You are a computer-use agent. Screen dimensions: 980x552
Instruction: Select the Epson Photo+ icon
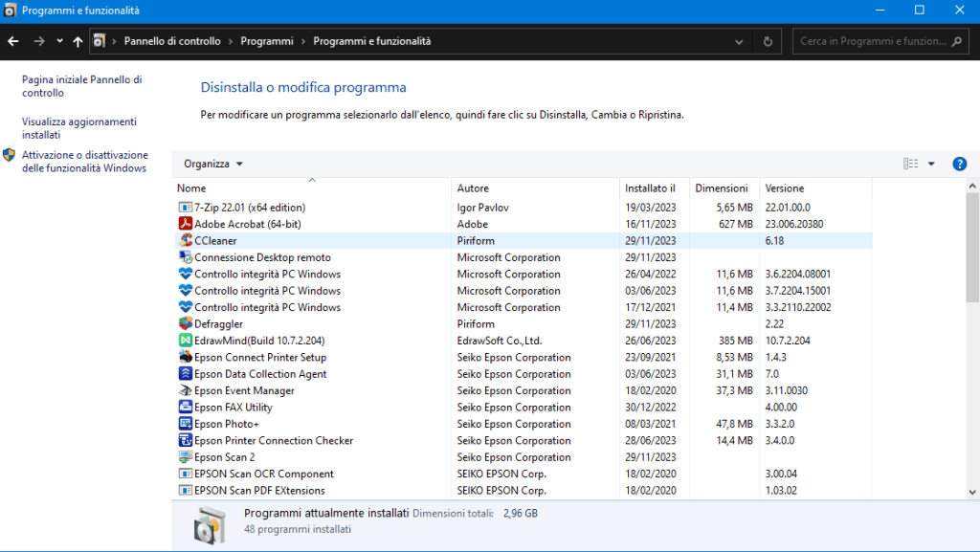pyautogui.click(x=186, y=424)
